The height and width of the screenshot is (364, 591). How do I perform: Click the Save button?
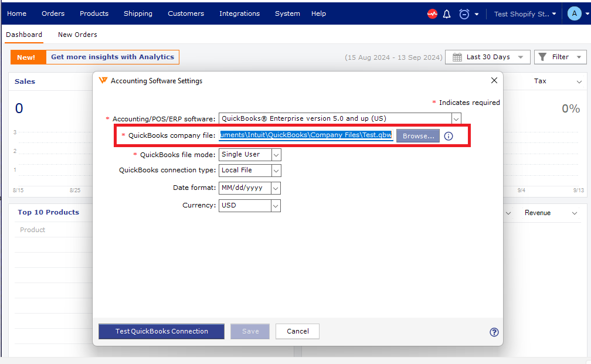(x=250, y=331)
